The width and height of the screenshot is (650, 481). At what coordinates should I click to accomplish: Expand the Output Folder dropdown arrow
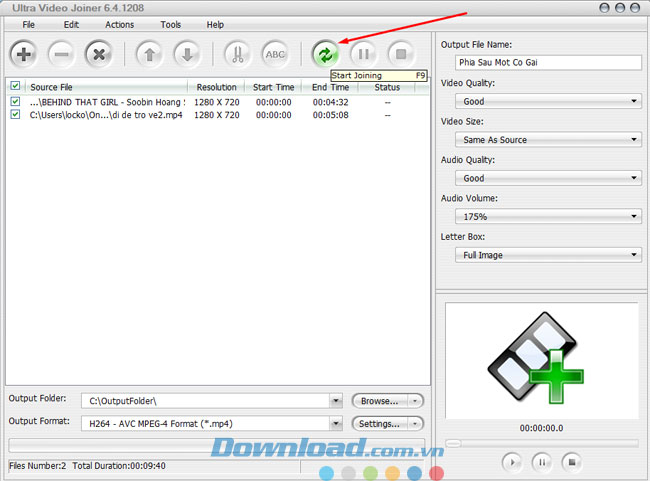(x=336, y=401)
